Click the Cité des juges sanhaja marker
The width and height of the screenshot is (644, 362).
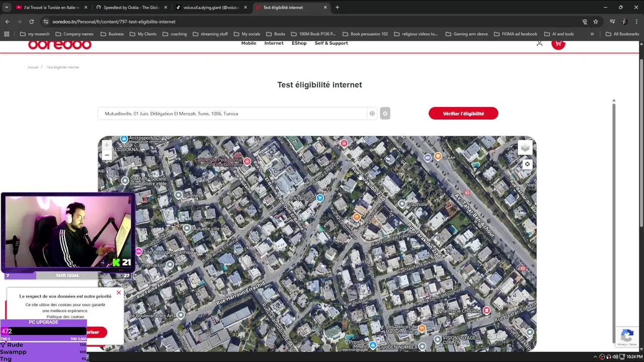139,251
